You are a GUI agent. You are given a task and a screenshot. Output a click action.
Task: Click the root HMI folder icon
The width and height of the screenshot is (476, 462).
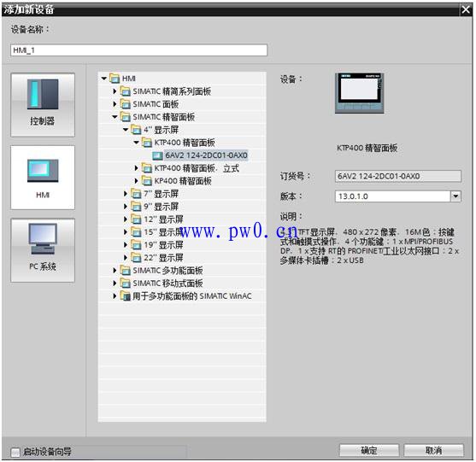pyautogui.click(x=115, y=79)
